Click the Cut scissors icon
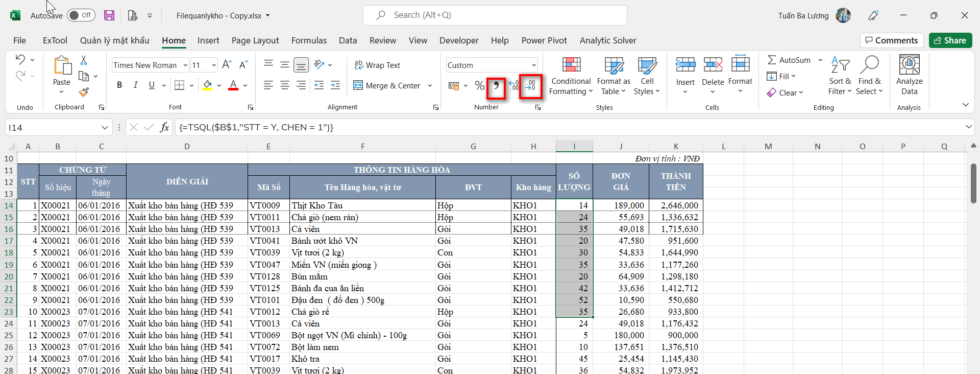980x374 pixels. (x=84, y=60)
